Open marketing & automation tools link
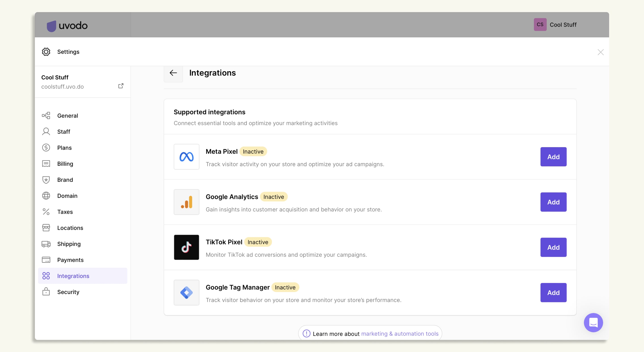The image size is (644, 352). click(x=400, y=334)
